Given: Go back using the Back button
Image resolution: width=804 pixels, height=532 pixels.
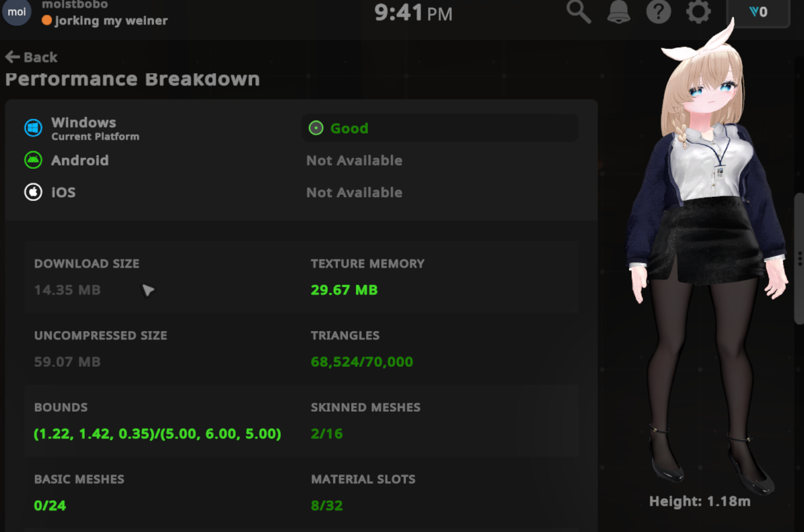Looking at the screenshot, I should click(x=32, y=57).
